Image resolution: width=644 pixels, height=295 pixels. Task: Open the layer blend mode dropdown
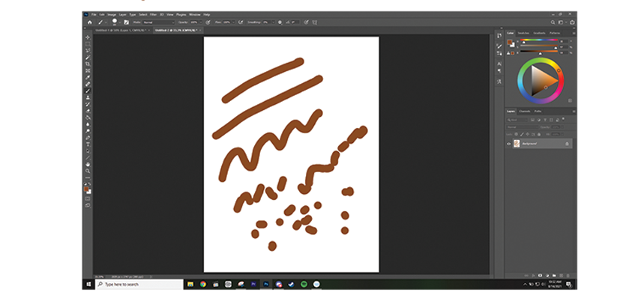click(x=523, y=127)
